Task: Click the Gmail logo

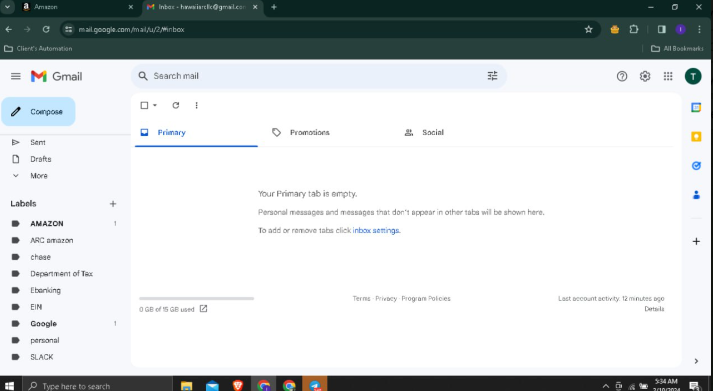Action: pos(56,76)
